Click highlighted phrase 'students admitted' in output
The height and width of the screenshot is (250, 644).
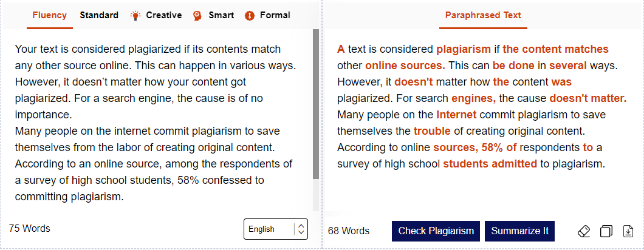(x=490, y=163)
